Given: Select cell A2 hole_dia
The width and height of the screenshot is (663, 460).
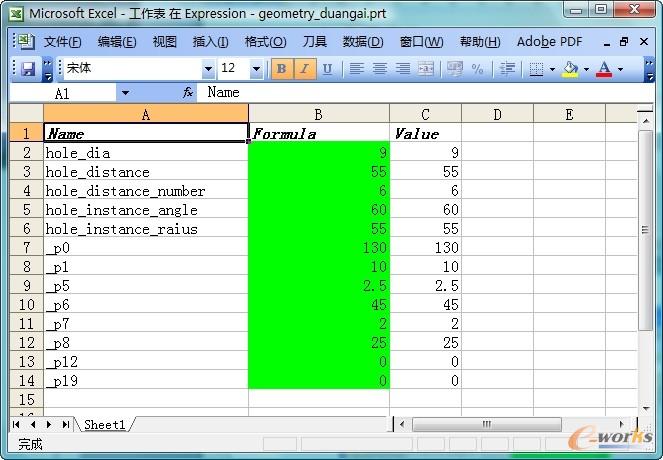Looking at the screenshot, I should 145,153.
